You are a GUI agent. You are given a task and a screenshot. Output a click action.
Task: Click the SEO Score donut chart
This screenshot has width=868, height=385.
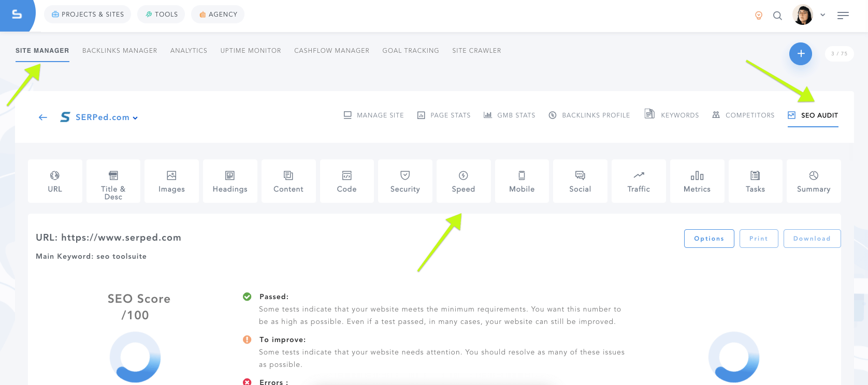(135, 357)
